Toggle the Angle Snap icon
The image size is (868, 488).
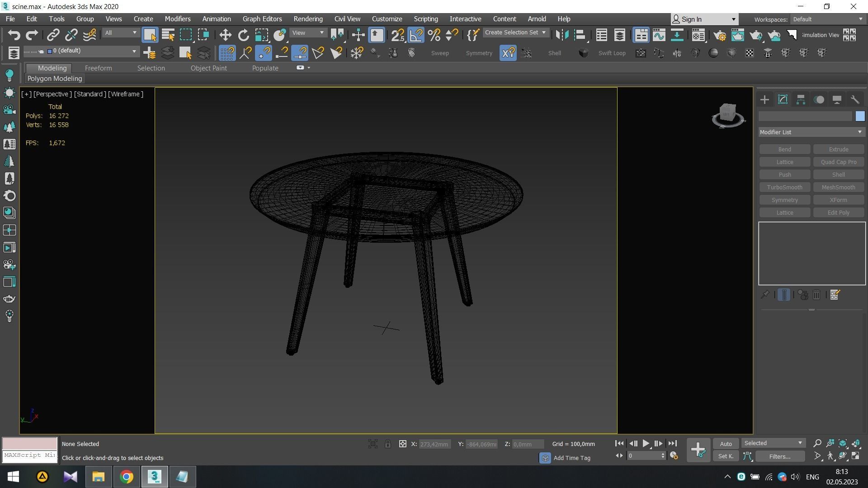(416, 35)
